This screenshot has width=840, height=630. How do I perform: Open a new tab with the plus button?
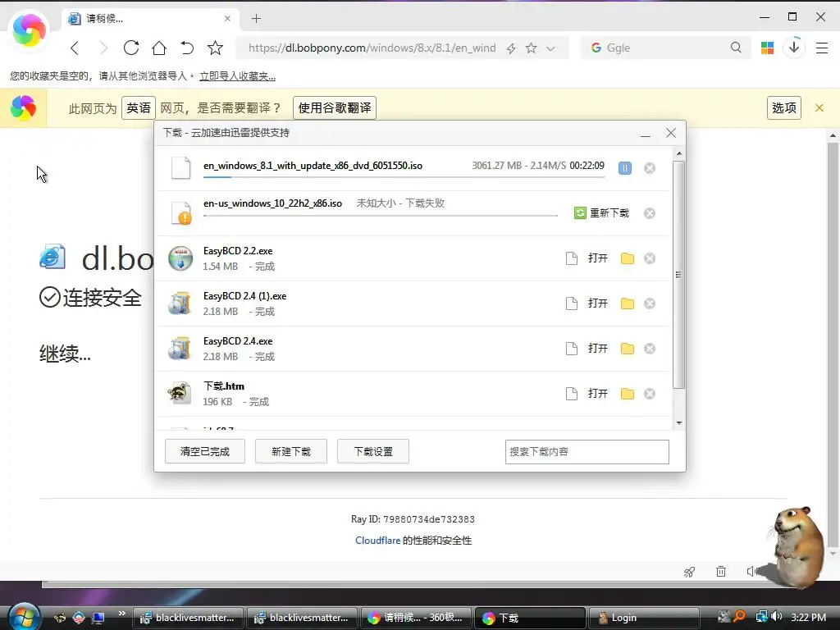(x=256, y=19)
